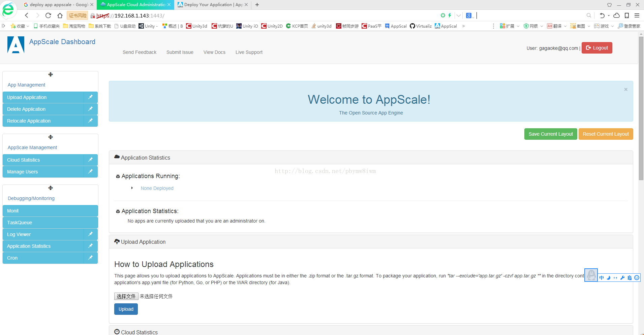Open a new browser tab with plus icon

(257, 5)
